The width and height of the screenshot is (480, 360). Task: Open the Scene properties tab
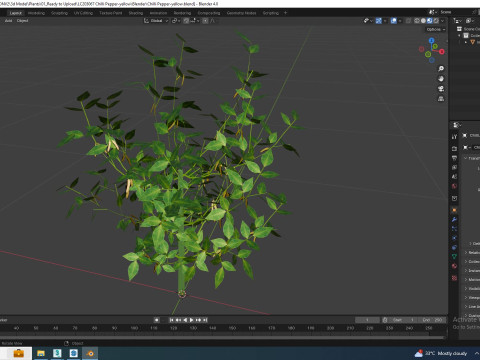coord(454,177)
